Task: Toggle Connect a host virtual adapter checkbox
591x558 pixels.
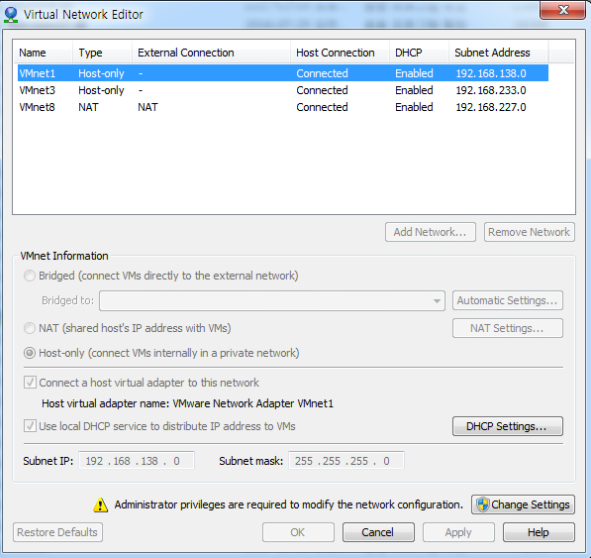Action: [x=30, y=382]
